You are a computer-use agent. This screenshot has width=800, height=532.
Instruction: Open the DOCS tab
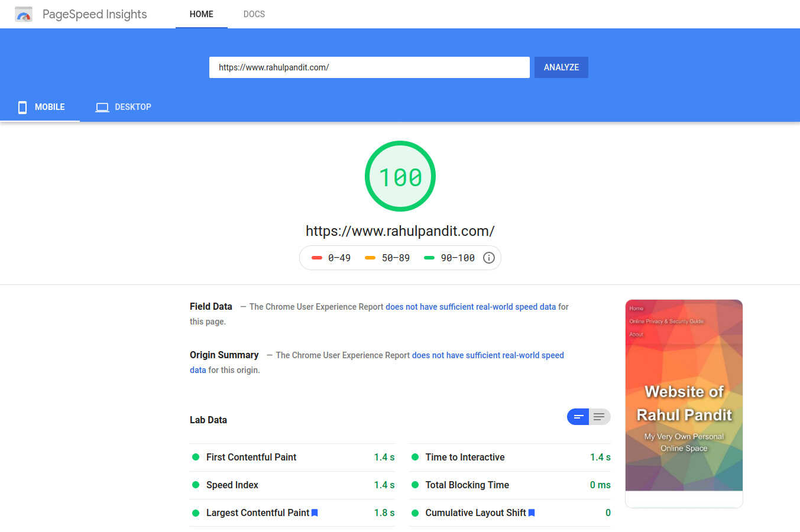(x=254, y=14)
